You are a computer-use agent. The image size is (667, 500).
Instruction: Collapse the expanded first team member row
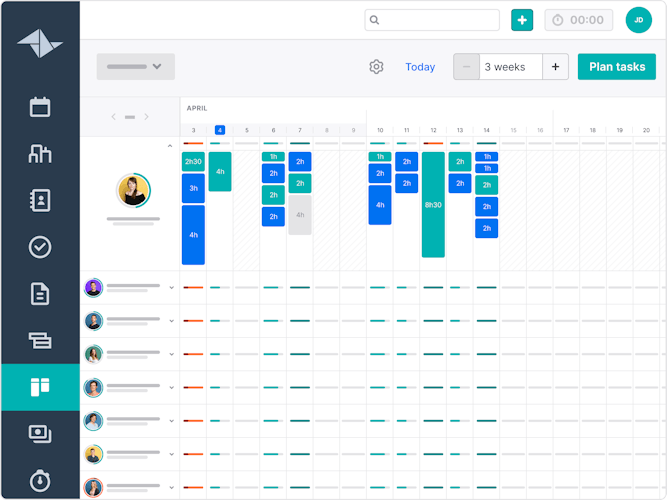170,147
